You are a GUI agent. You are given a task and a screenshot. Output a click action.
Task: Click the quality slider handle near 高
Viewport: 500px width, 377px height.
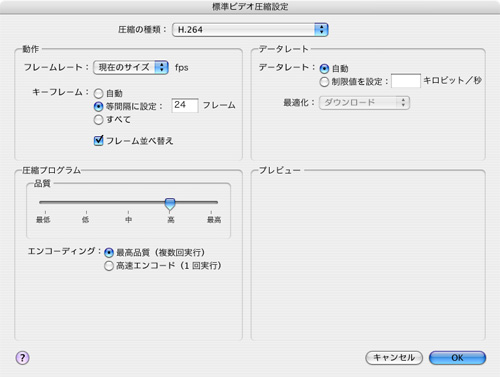[170, 204]
